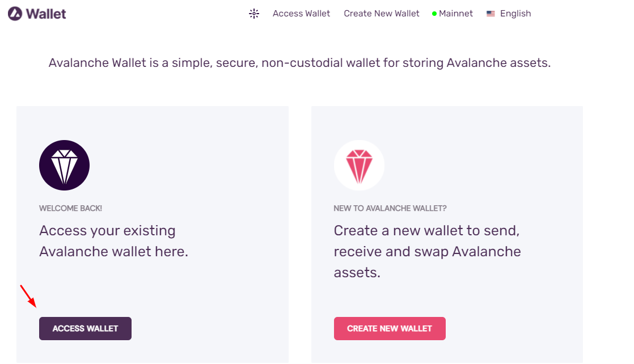Click the pink diamond icon
This screenshot has height=364, width=634.
359,166
